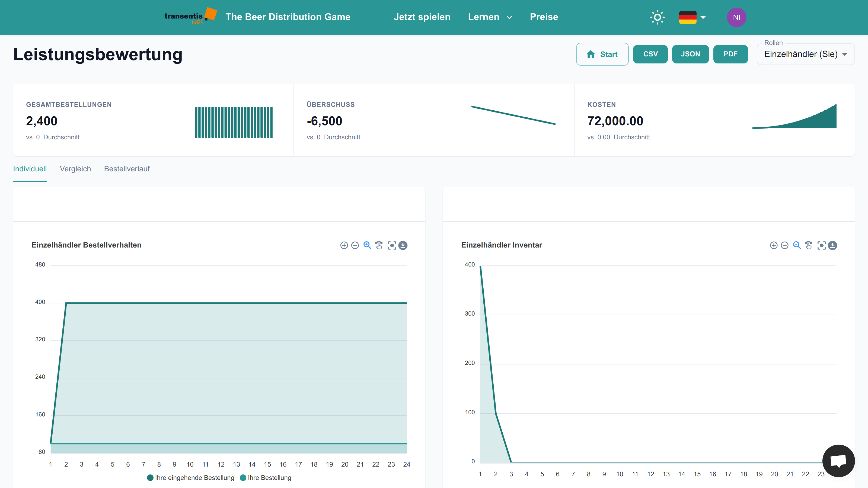Reset zoom on Bestellverhalten chart

click(x=392, y=245)
